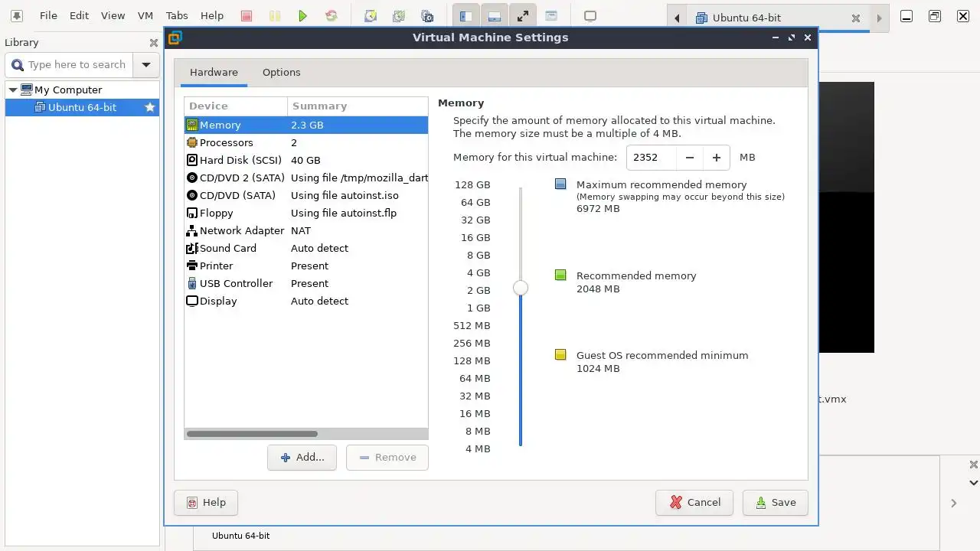Open the File menu
The width and height of the screenshot is (980, 551).
tap(48, 15)
